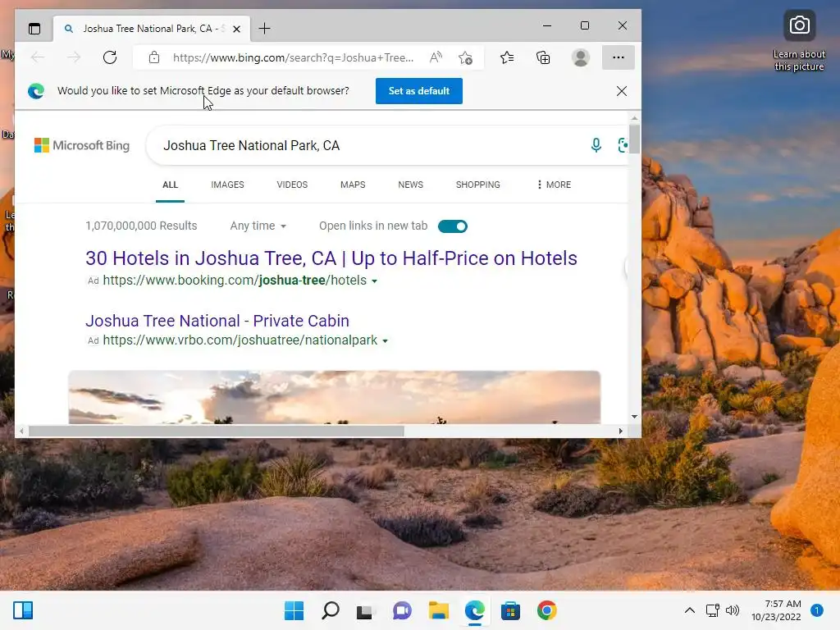The image size is (840, 630).
Task: Toggle Open links in new tab
Action: tap(453, 226)
